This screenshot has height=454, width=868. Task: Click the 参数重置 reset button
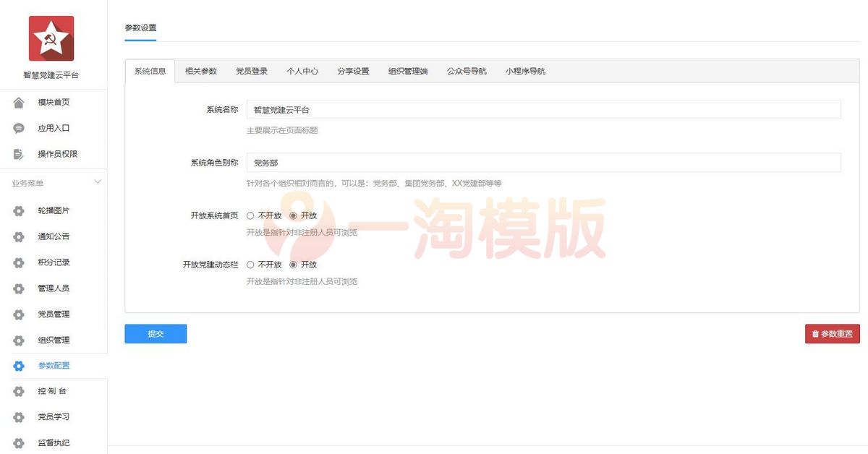832,333
